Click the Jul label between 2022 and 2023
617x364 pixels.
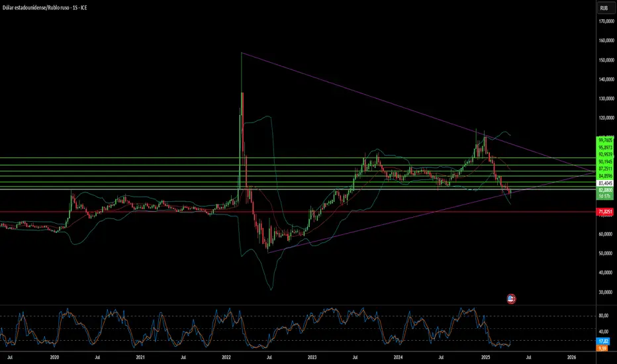click(269, 357)
